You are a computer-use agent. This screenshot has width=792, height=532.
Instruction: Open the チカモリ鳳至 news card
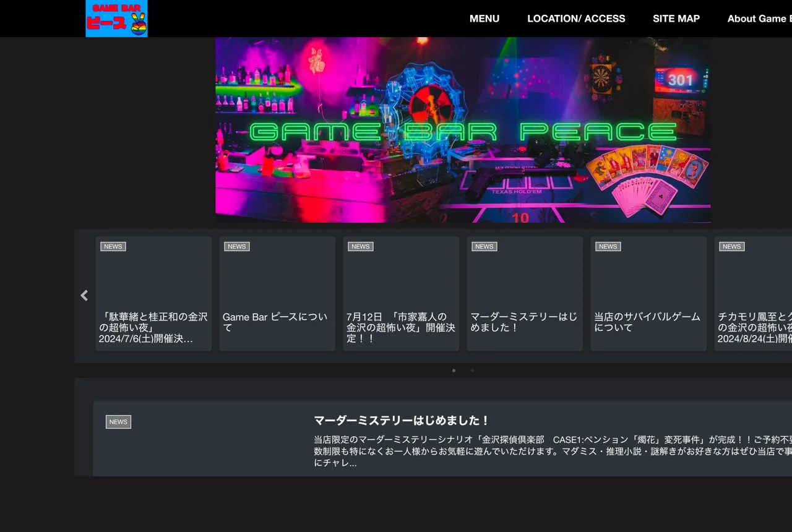click(753, 294)
